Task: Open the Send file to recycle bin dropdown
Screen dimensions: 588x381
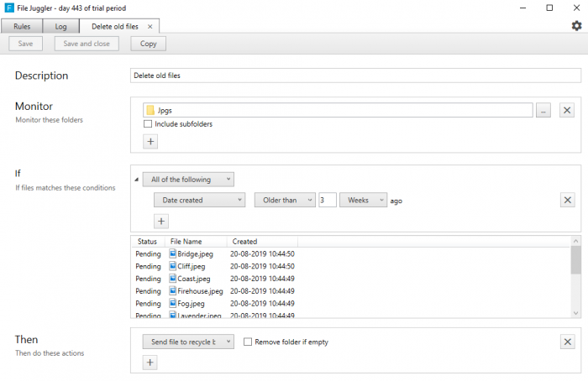Action: click(x=188, y=342)
